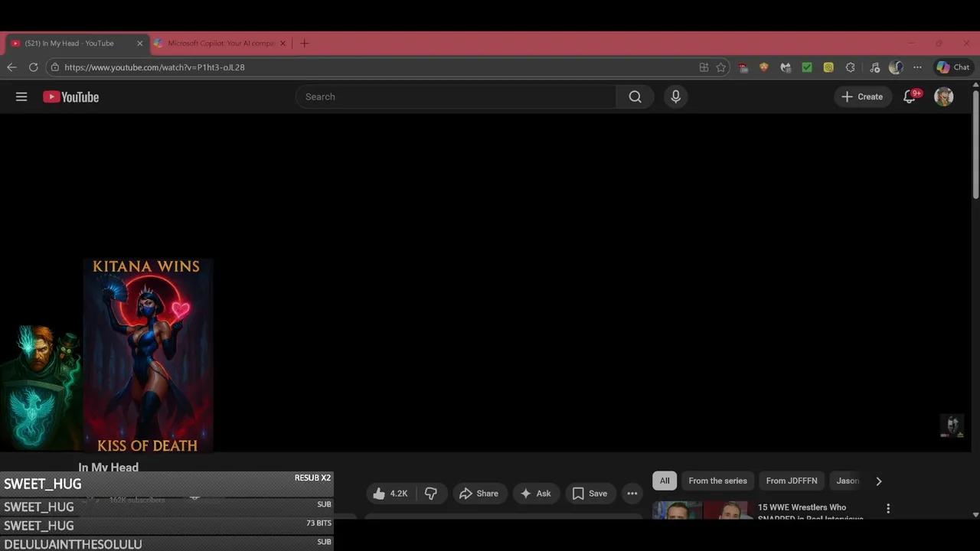Image resolution: width=980 pixels, height=551 pixels.
Task: Open the browser profile avatar
Action: pyautogui.click(x=896, y=67)
